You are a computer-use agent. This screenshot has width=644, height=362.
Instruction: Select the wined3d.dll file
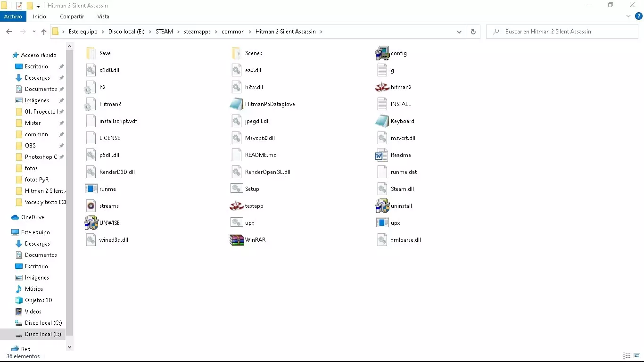[x=107, y=240]
